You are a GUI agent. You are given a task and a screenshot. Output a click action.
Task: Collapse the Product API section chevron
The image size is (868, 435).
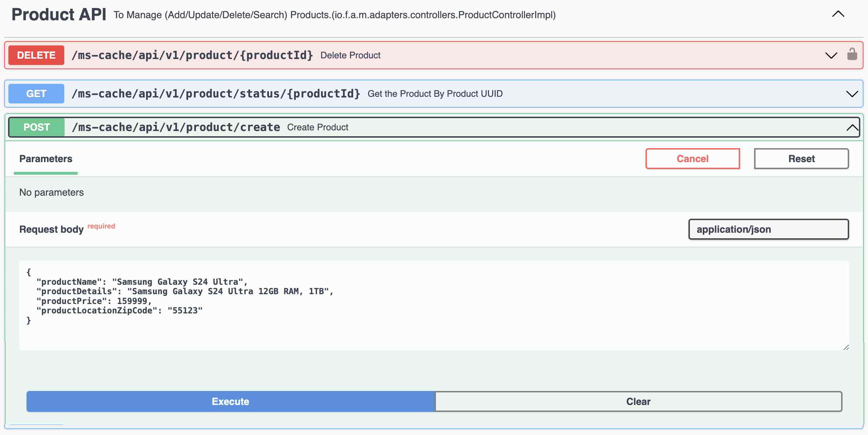pos(838,14)
